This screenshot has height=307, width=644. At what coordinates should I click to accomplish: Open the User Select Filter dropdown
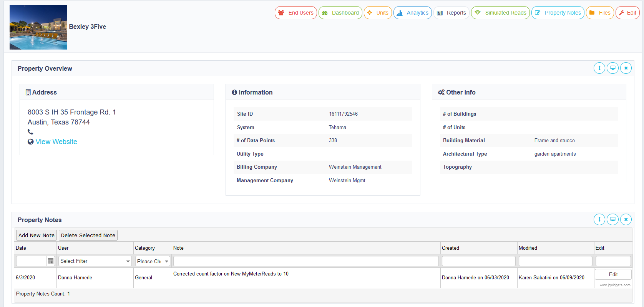click(x=95, y=261)
